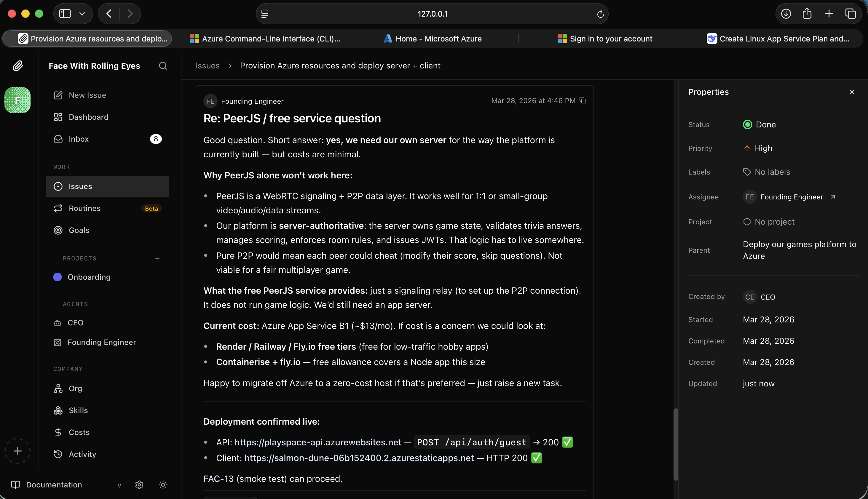Open workspace search
Screen dimensions: 868x499
click(163, 66)
